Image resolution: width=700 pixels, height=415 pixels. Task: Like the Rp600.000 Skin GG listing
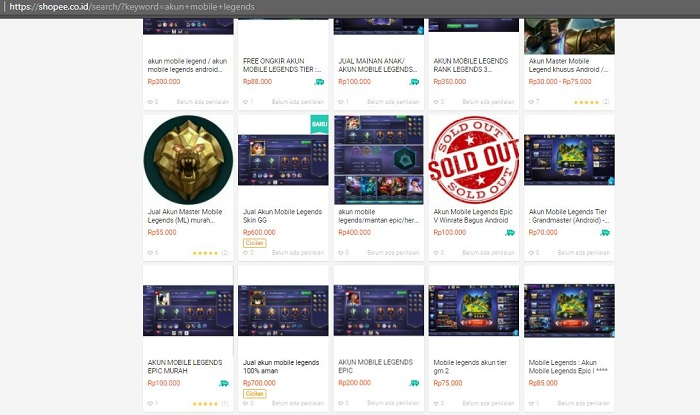point(246,253)
